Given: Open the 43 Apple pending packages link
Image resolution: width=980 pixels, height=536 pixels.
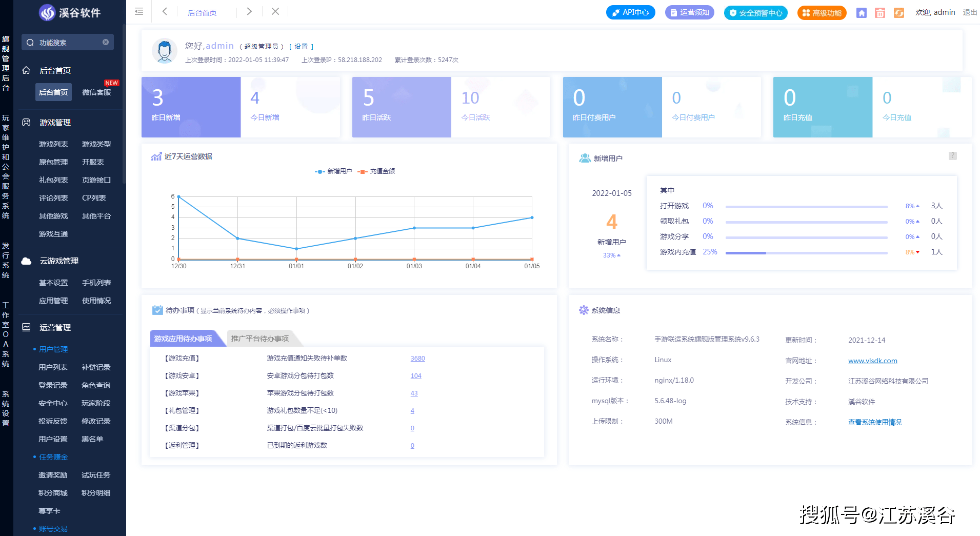Looking at the screenshot, I should pyautogui.click(x=414, y=393).
